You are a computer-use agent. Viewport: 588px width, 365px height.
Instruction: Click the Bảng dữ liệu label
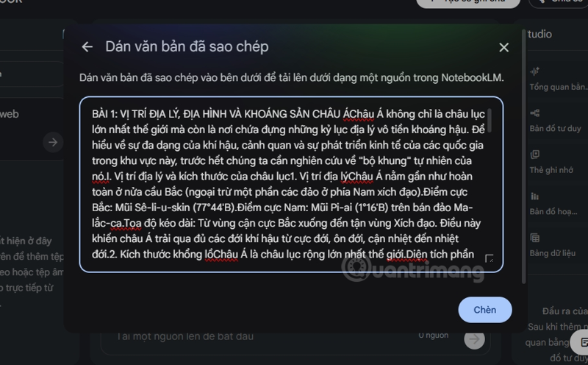point(553,253)
